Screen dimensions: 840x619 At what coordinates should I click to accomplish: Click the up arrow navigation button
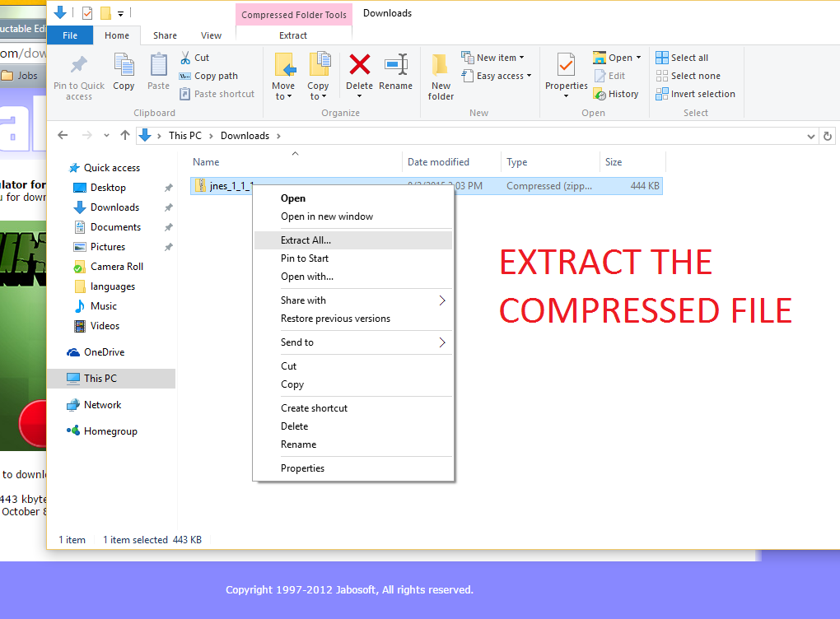pos(125,136)
